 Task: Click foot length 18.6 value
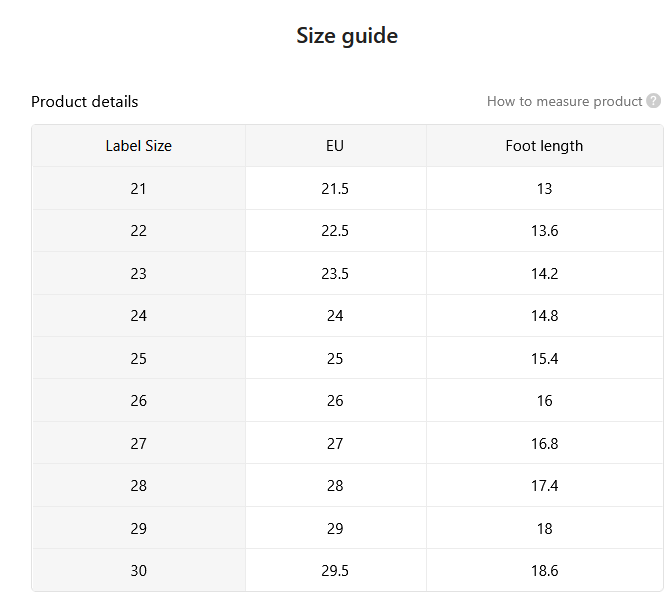pyautogui.click(x=544, y=570)
